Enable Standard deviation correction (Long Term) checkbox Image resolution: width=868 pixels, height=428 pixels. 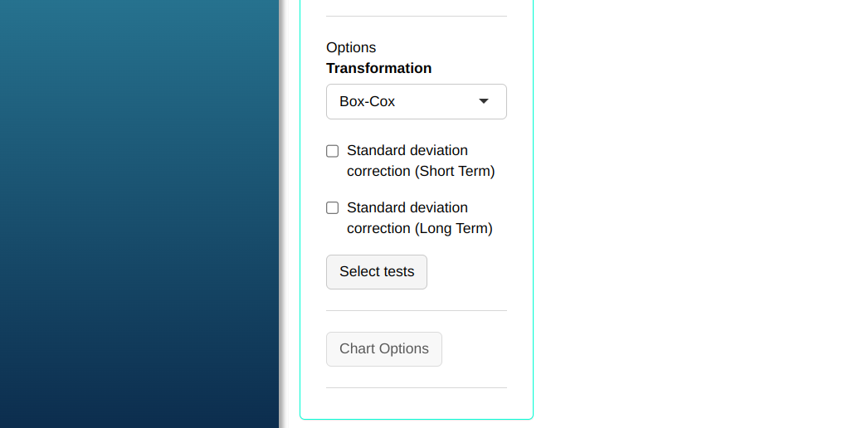point(333,208)
